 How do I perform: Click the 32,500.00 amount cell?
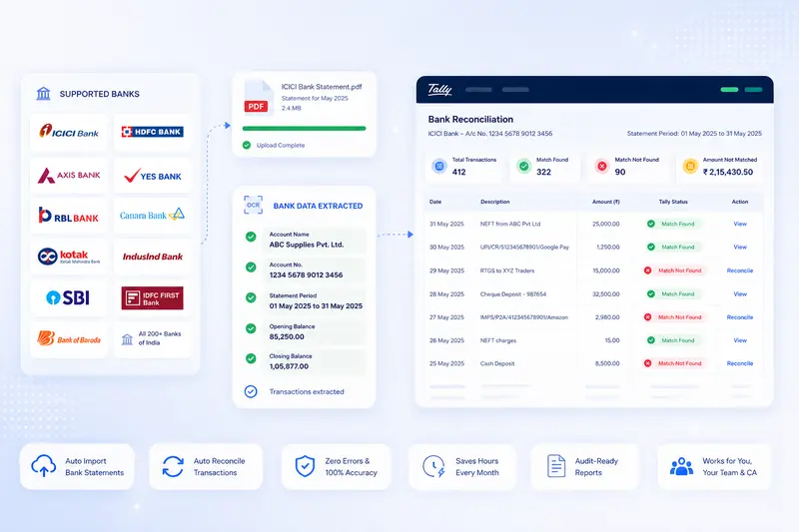click(x=606, y=294)
